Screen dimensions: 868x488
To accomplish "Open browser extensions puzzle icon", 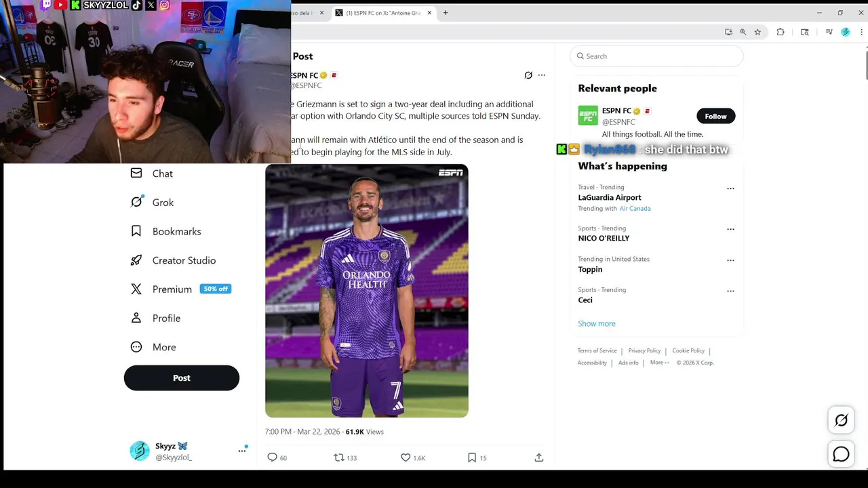I will (x=781, y=32).
